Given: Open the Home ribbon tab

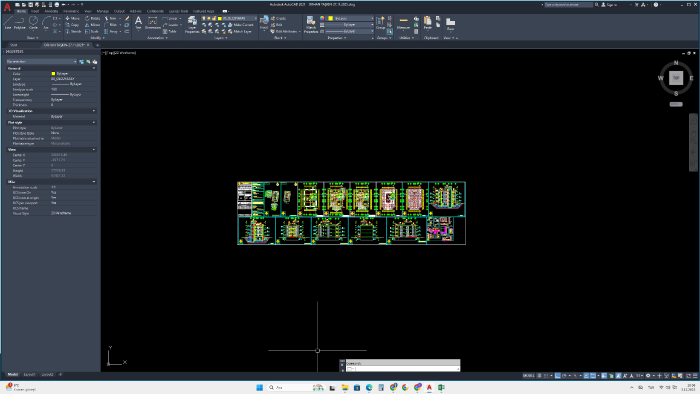Looking at the screenshot, I should [21, 11].
